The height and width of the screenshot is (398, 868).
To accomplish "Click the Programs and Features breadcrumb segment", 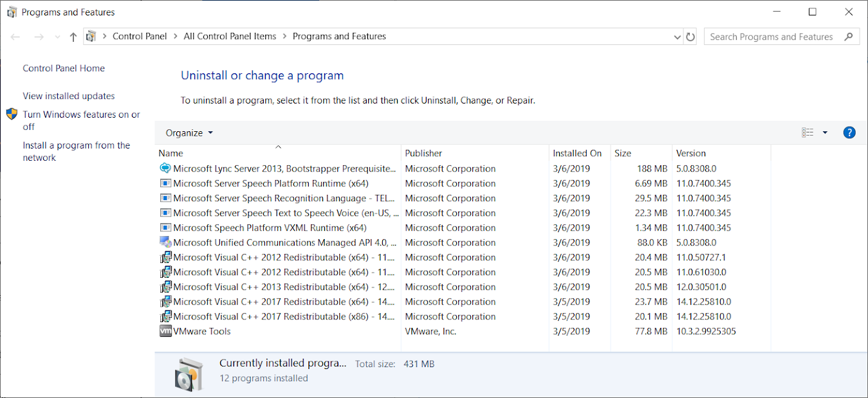I will coord(339,37).
